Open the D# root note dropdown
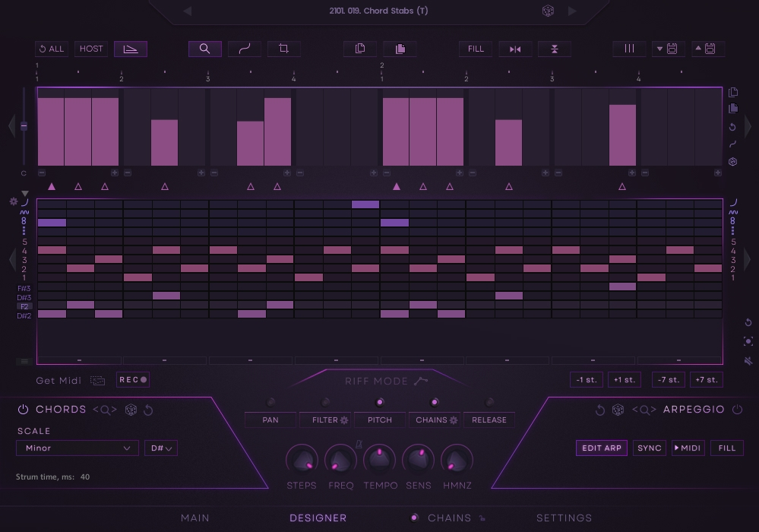Image resolution: width=759 pixels, height=532 pixels. 161,448
